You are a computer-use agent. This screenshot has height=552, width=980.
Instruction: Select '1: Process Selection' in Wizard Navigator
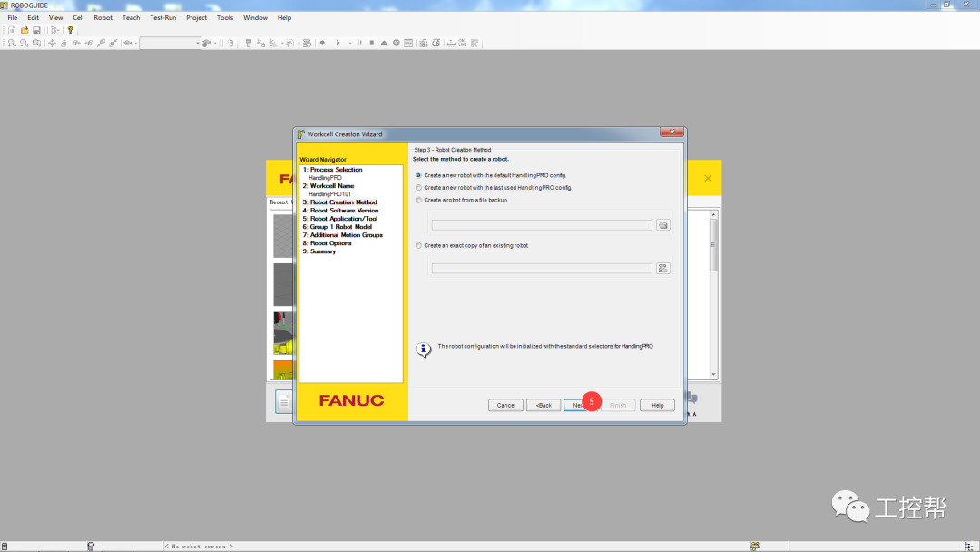332,170
